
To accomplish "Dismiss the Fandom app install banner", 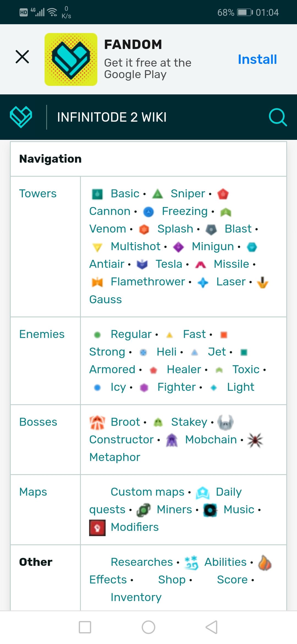I will tap(22, 57).
